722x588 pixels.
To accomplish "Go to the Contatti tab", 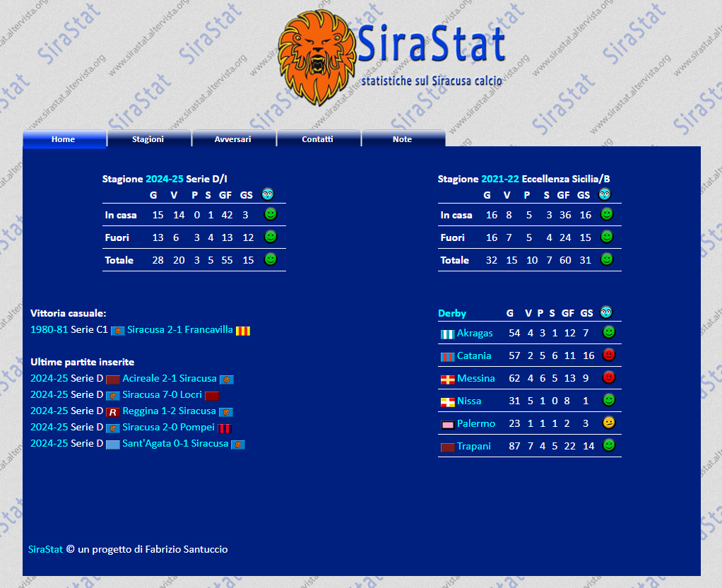I will click(319, 139).
